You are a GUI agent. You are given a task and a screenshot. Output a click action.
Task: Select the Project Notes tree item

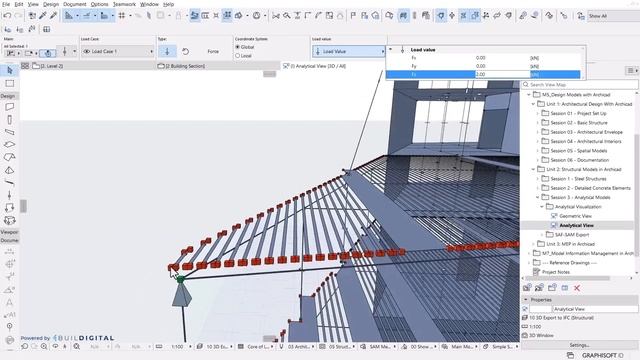tap(556, 272)
